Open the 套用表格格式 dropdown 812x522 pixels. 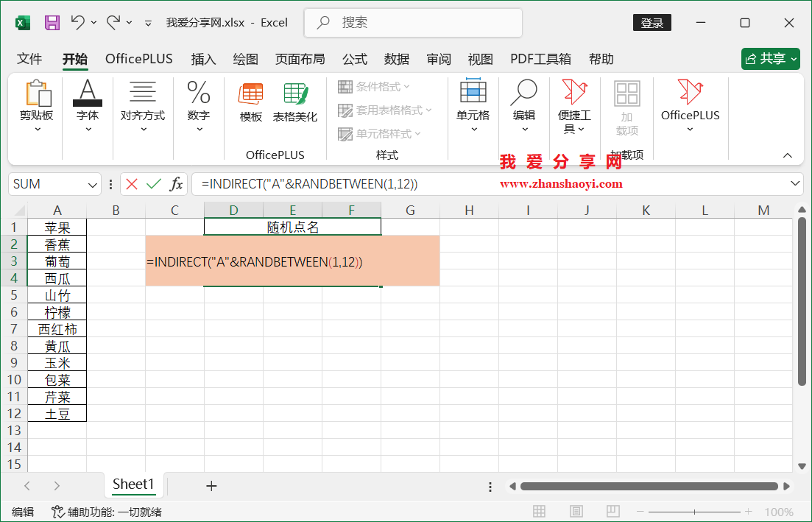click(x=385, y=110)
